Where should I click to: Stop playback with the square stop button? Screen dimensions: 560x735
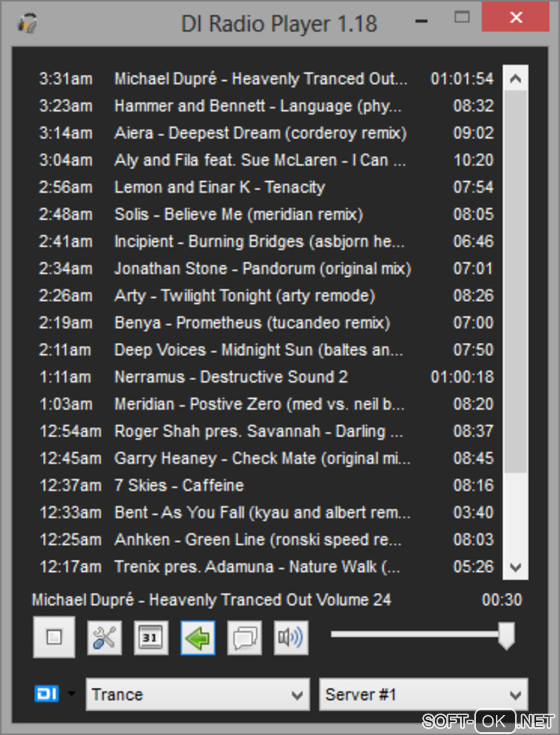tap(54, 637)
